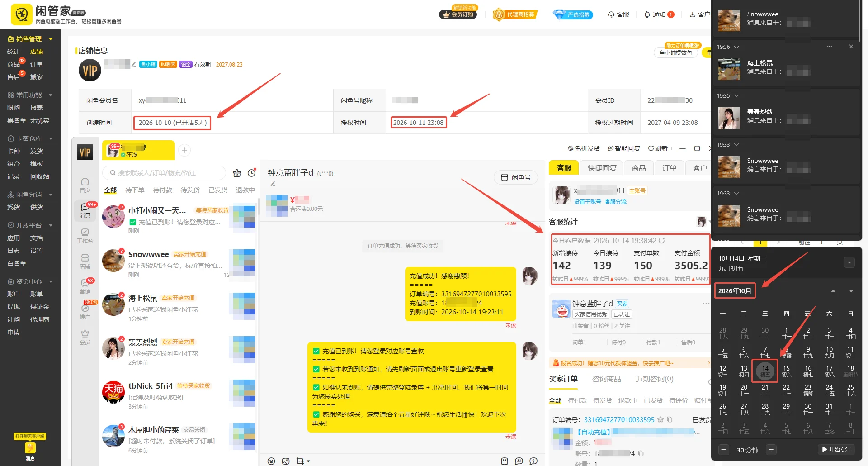Open the 营销 marketing icon with 53 badge
Image resolution: width=868 pixels, height=466 pixels.
[85, 286]
